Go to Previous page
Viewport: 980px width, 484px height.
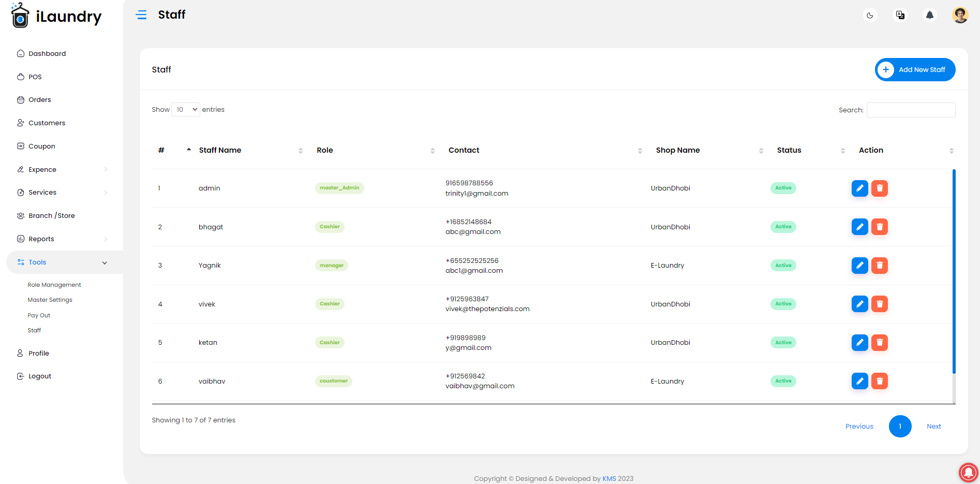pos(859,427)
